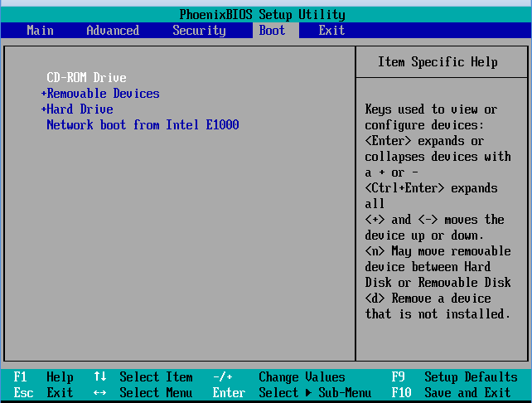Viewport: 532px width, 403px height.
Task: Click the Enter key label in footer
Action: click(x=229, y=393)
